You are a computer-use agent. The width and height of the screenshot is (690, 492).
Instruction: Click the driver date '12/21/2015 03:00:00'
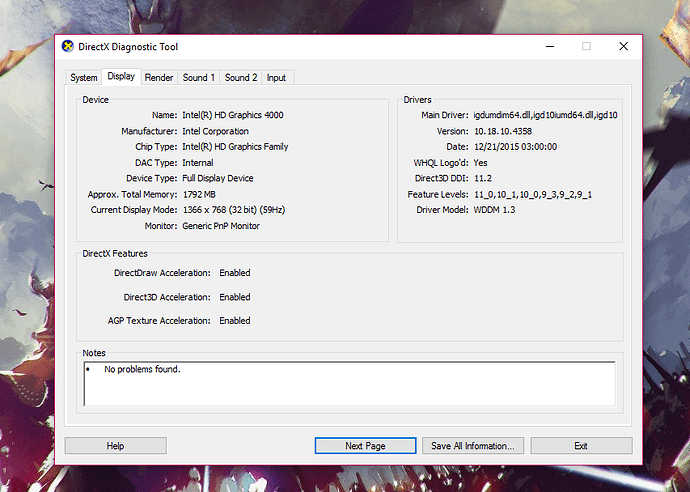[515, 147]
